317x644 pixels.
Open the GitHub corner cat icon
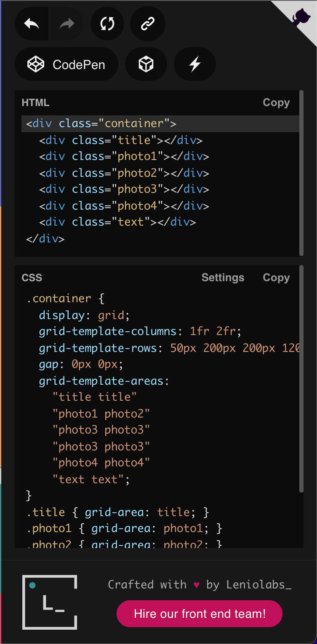point(301,18)
